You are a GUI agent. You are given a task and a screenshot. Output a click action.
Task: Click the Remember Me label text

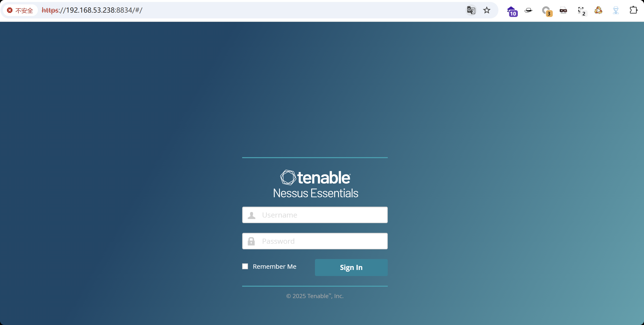pos(274,267)
